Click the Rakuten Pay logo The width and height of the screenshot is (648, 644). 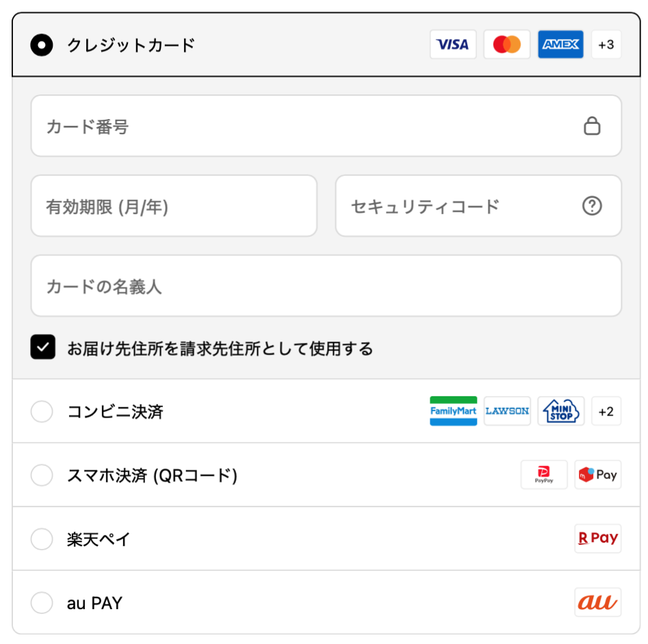(597, 539)
